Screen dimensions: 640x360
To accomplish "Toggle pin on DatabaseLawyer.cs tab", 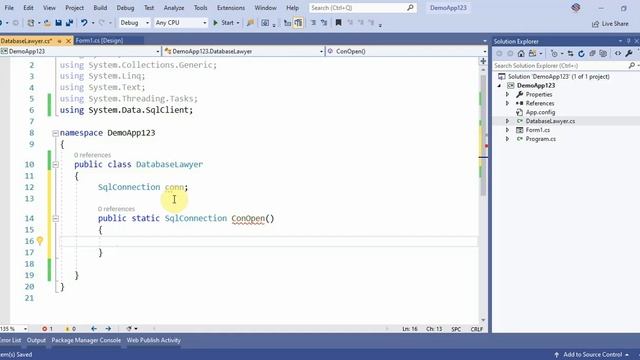I will click(x=60, y=41).
